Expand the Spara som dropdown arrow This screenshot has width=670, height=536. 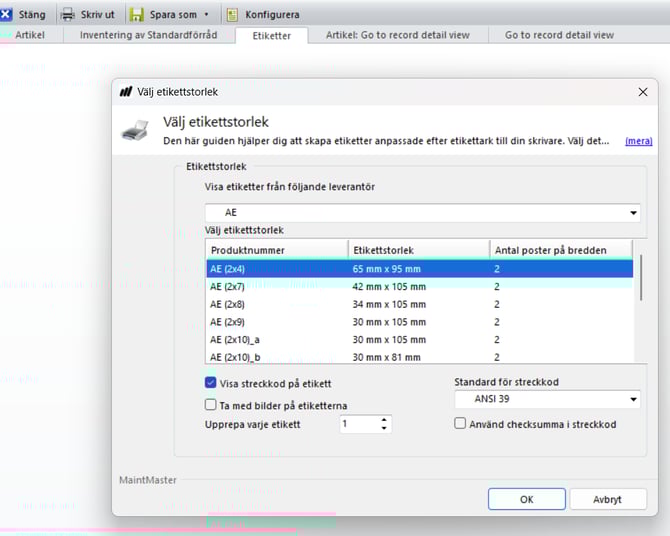[x=206, y=15]
